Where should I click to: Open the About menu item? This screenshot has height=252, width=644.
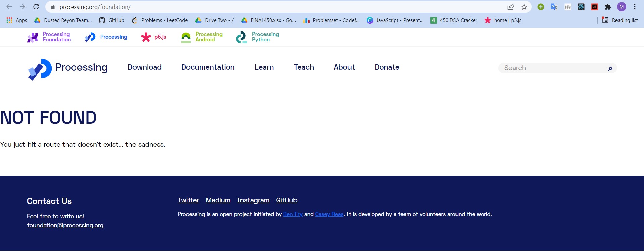tap(344, 67)
